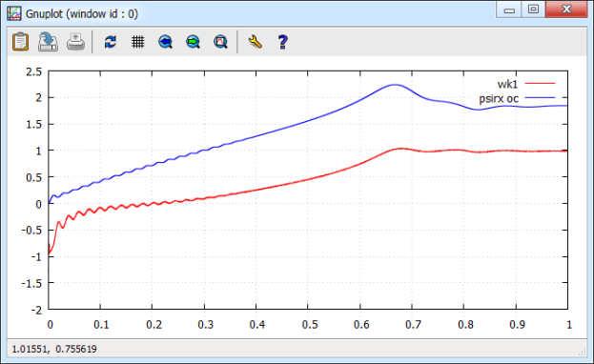Close the Gnuplot window
The height and width of the screenshot is (364, 594).
click(566, 10)
